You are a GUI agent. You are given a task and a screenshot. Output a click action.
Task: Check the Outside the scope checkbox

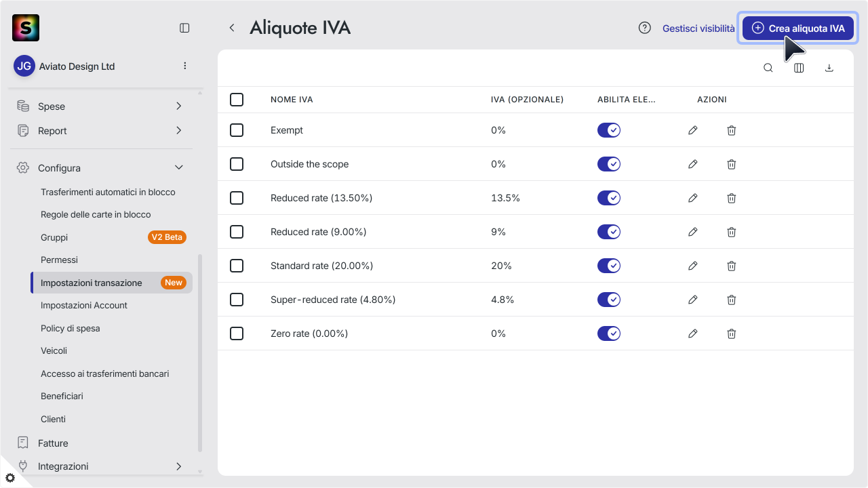point(237,164)
